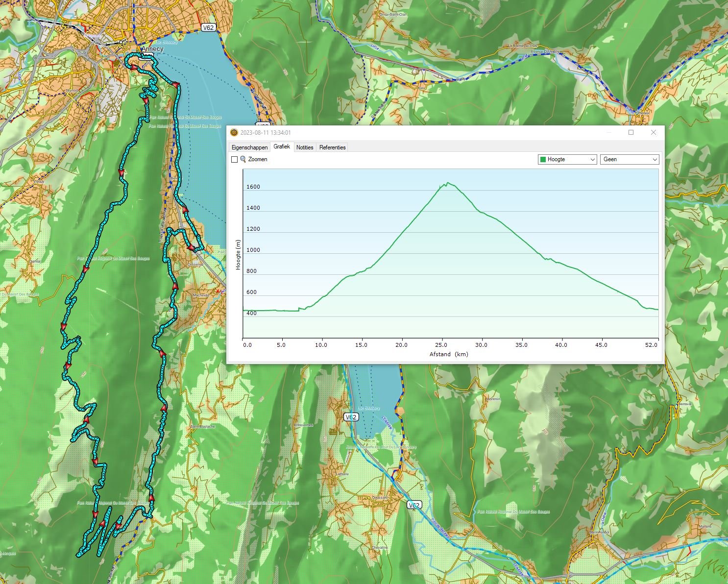
Task: Click the elevation peak on the graph
Action: pos(447,183)
